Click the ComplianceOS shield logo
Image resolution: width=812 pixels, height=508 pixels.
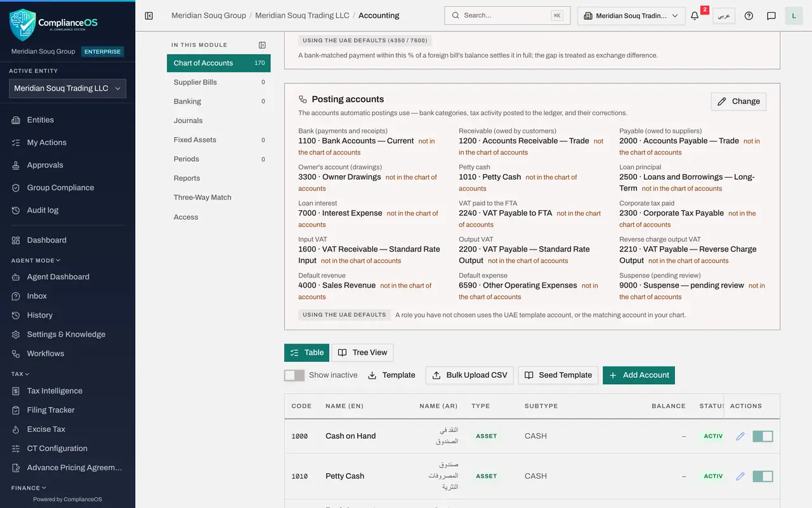point(23,24)
